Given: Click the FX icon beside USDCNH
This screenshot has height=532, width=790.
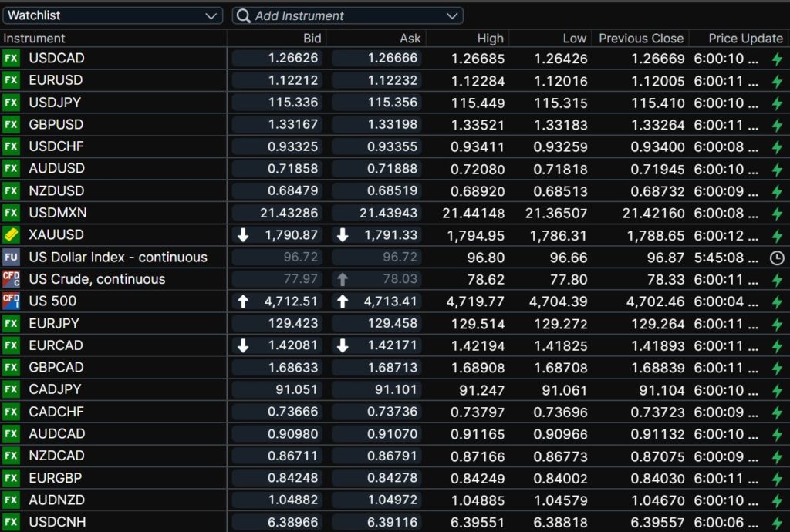Looking at the screenshot, I should [11, 522].
